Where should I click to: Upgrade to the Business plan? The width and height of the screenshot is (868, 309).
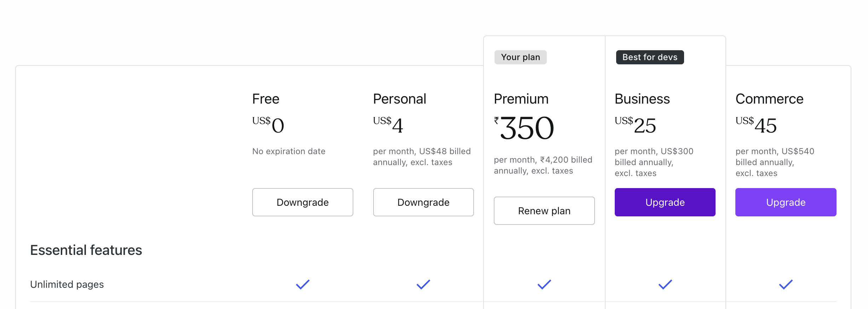(665, 202)
